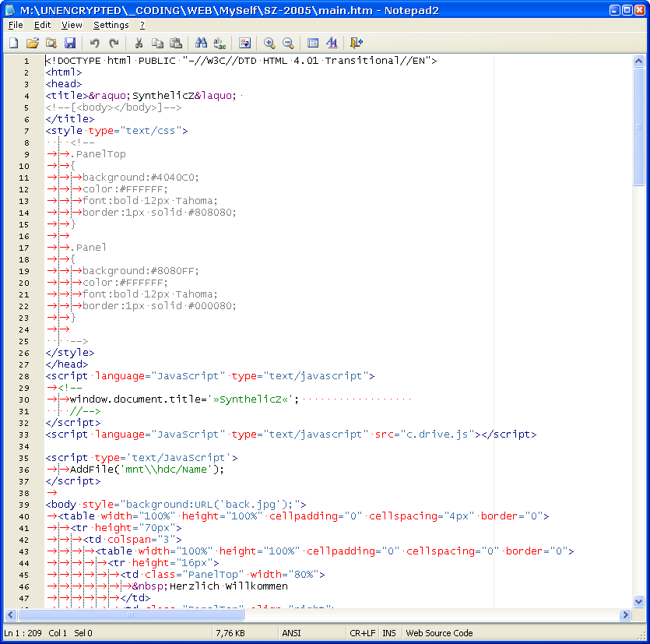Click the horizontal scrollbar left arrow
This screenshot has height=644, width=650.
(11, 614)
